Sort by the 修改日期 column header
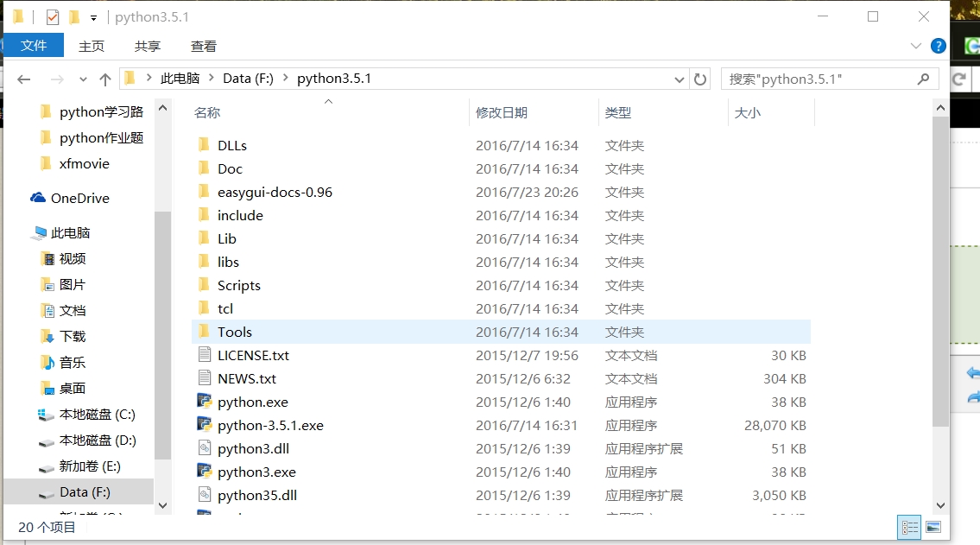Screen dimensions: 980x545 (x=502, y=112)
